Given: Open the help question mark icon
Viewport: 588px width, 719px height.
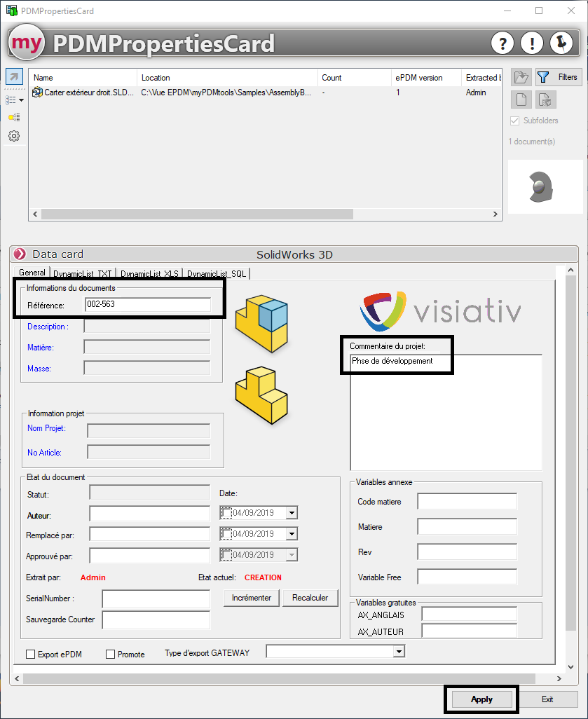Looking at the screenshot, I should pyautogui.click(x=502, y=43).
